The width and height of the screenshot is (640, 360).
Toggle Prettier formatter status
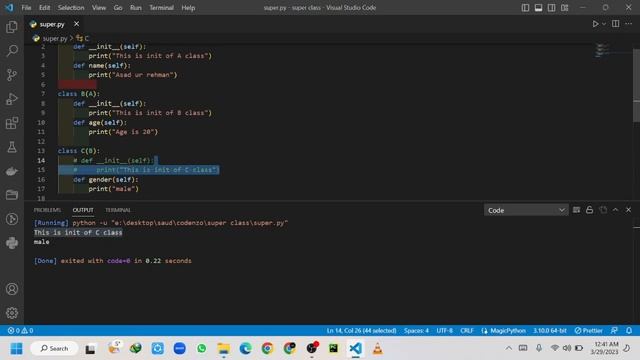(589, 330)
